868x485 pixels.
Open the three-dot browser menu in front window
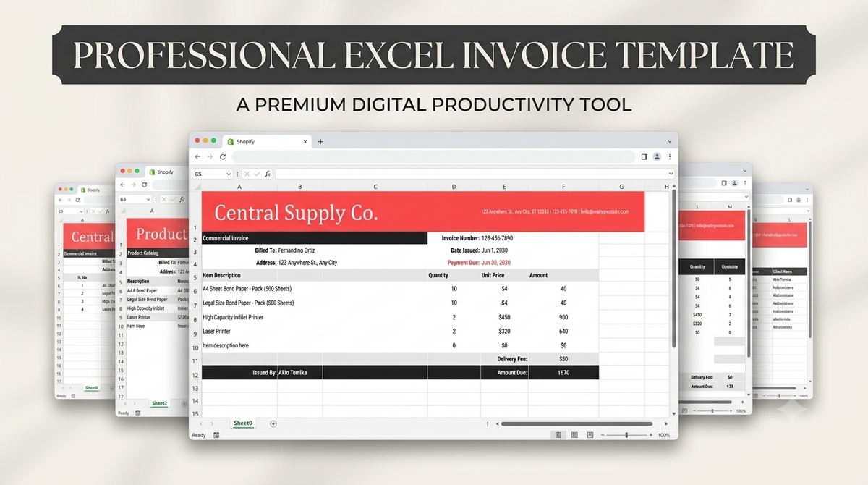670,156
